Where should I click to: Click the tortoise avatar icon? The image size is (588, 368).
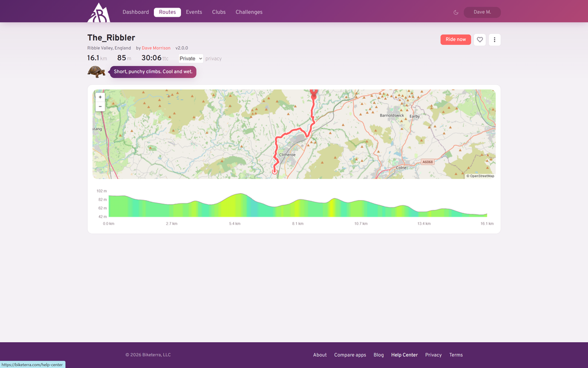pyautogui.click(x=96, y=71)
